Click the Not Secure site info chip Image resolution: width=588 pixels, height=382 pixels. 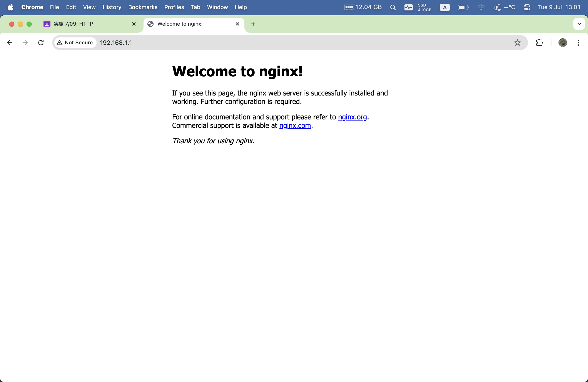pyautogui.click(x=75, y=43)
